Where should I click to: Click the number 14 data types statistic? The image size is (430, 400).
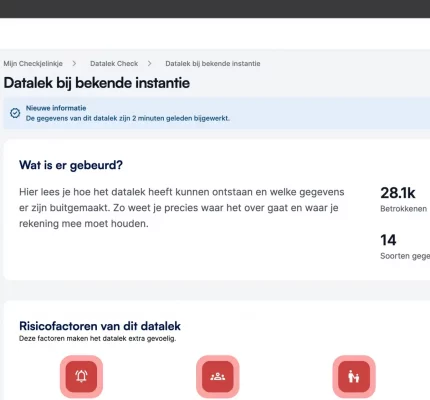point(388,240)
